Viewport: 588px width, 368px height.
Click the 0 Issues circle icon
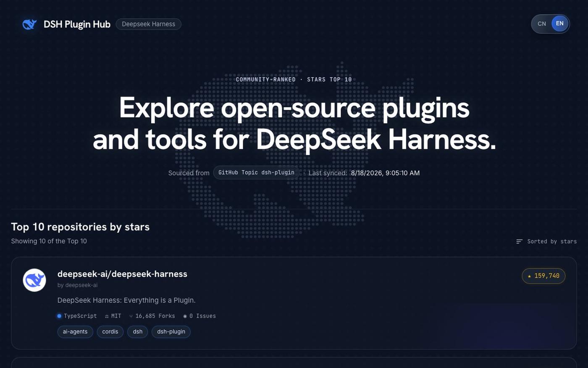[x=185, y=316]
